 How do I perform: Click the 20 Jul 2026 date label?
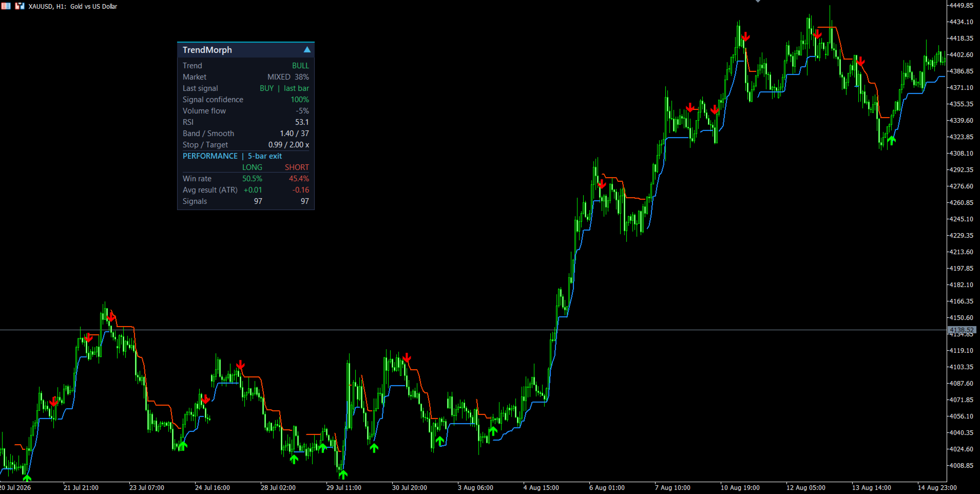point(15,488)
